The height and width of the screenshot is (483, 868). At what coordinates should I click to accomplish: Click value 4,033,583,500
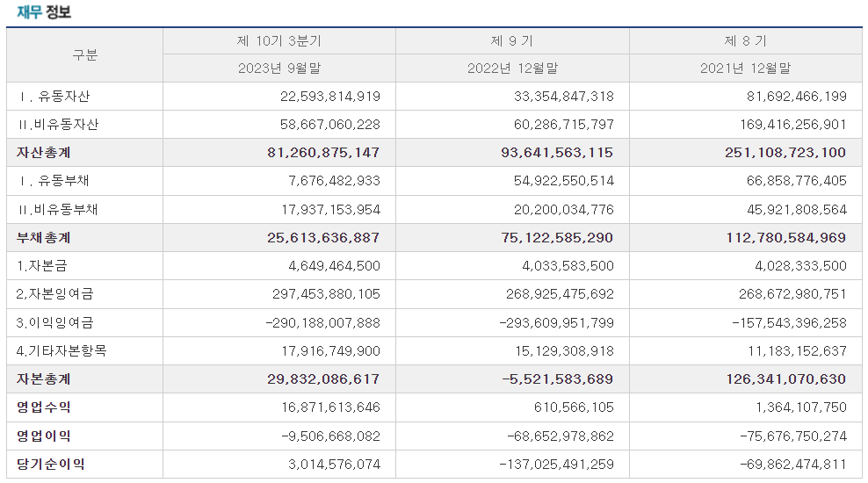coord(568,266)
